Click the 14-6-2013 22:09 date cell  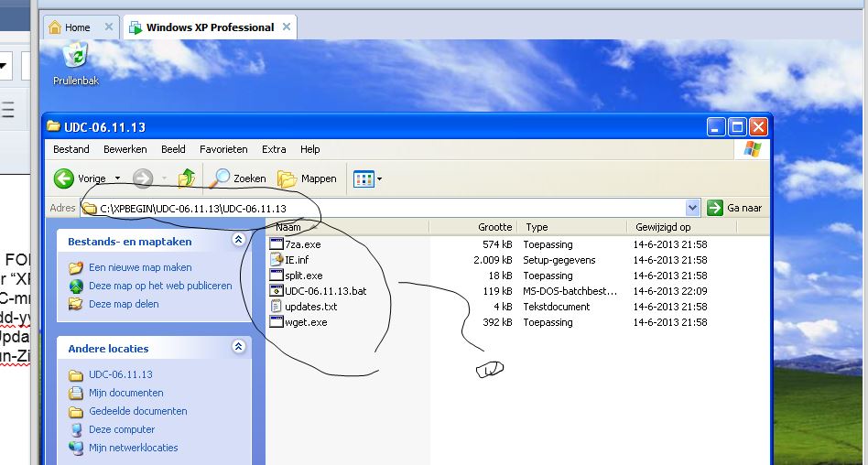[x=670, y=291]
